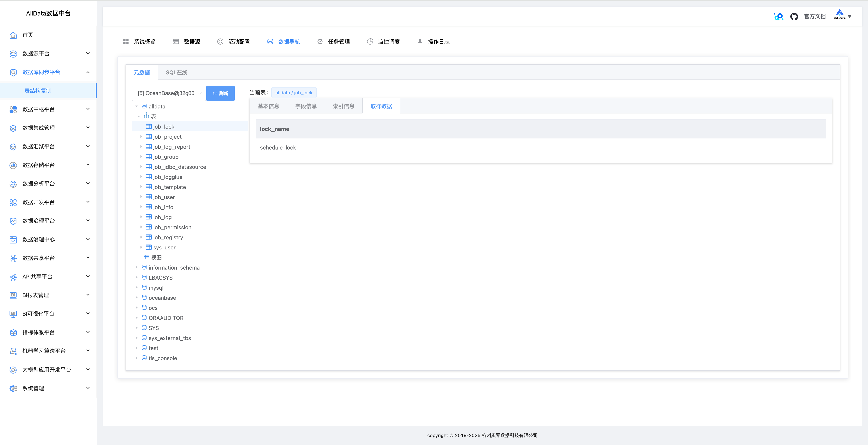Screen dimensions: 868x445
Task: Click the 数据治理中心 checklist icon
Action: (13, 240)
